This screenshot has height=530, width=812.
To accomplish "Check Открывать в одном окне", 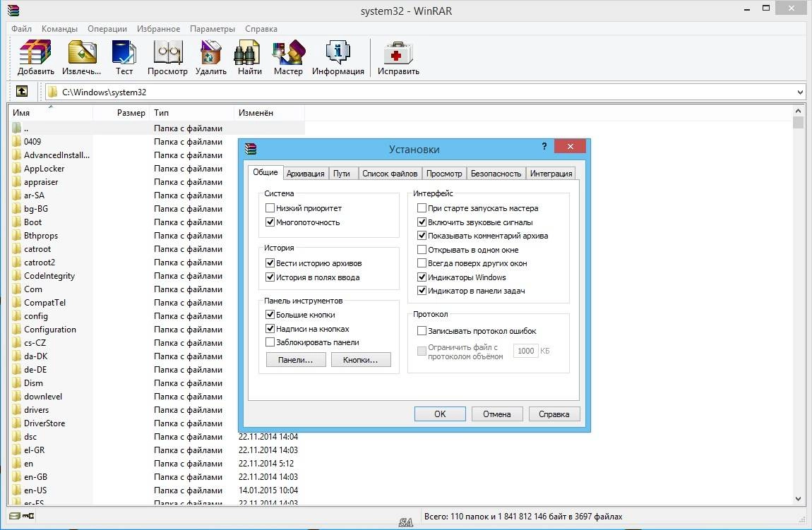I will (x=422, y=249).
